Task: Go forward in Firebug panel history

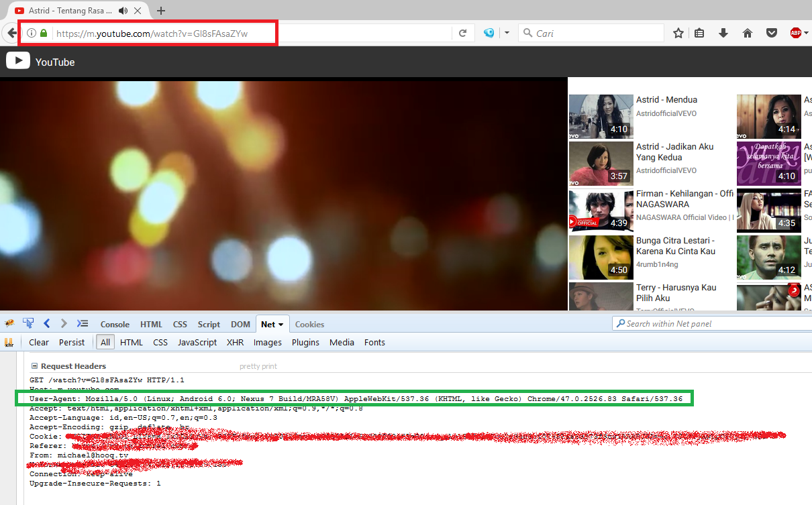Action: click(x=64, y=323)
